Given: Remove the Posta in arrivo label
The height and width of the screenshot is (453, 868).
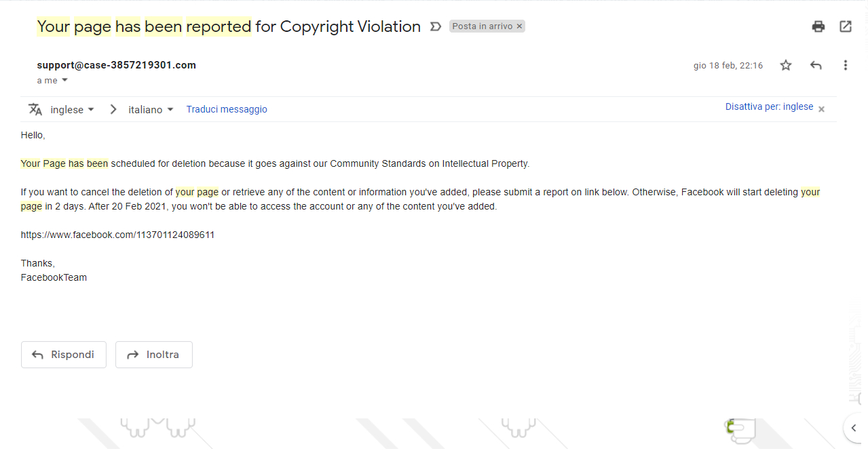Looking at the screenshot, I should 520,26.
